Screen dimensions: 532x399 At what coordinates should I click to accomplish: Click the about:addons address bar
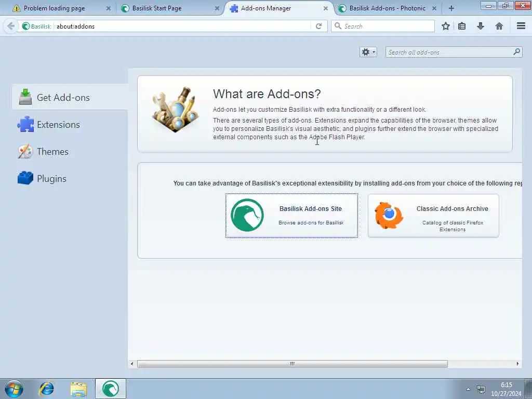pyautogui.click(x=183, y=26)
